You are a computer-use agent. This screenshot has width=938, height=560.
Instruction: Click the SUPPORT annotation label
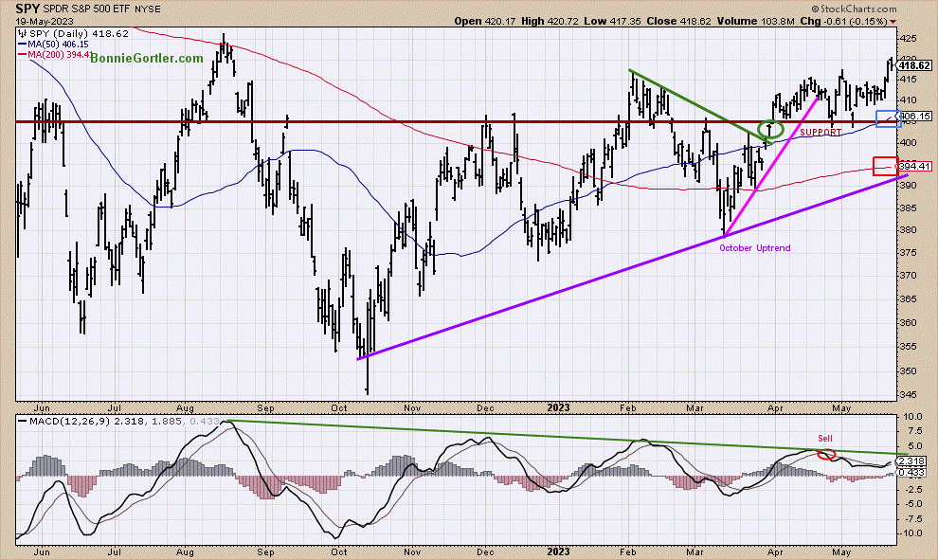[x=821, y=133]
